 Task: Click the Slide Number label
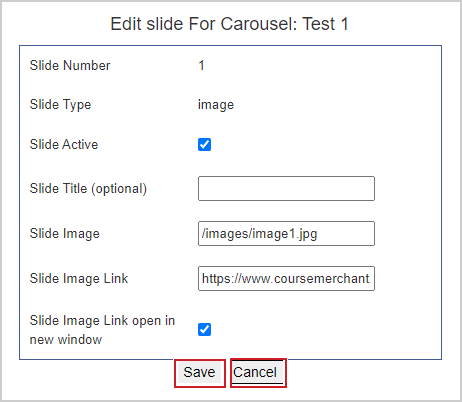[x=70, y=65]
